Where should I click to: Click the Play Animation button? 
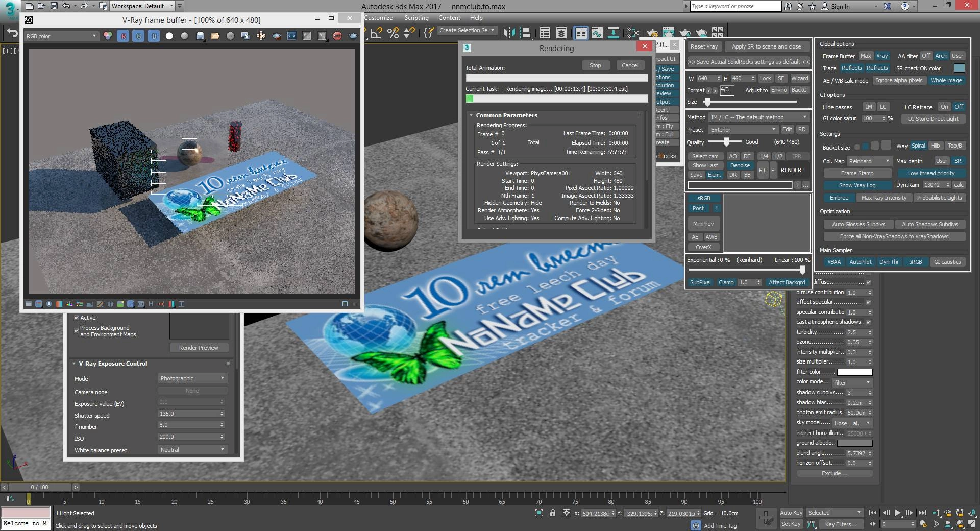[897, 513]
